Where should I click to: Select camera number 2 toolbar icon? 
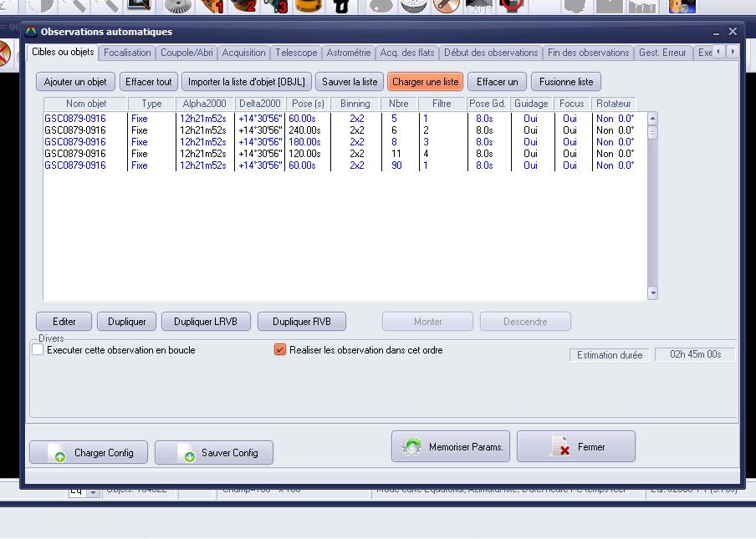(x=243, y=7)
